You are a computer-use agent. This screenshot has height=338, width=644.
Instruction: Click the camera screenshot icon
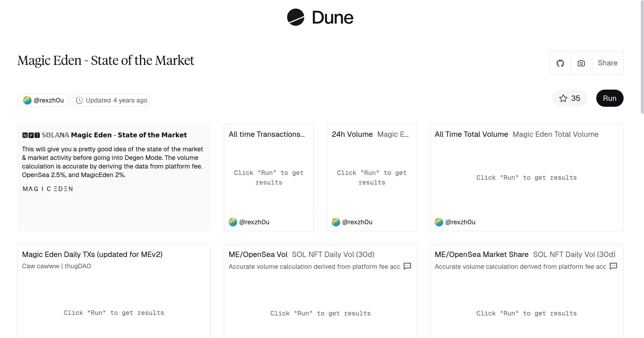pos(581,63)
